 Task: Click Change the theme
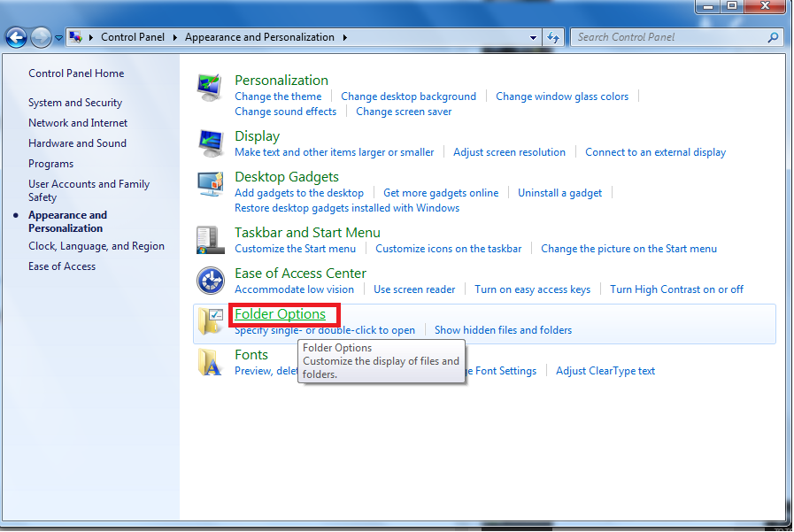(x=278, y=96)
